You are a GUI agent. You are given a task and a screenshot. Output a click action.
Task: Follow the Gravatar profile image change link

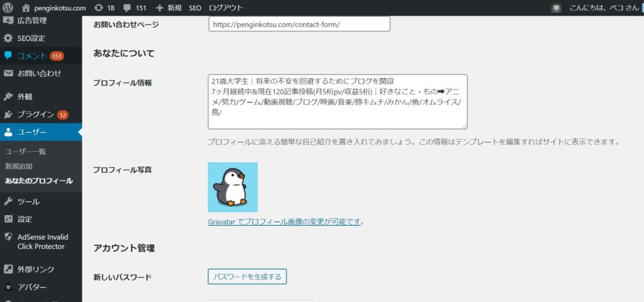pos(284,222)
